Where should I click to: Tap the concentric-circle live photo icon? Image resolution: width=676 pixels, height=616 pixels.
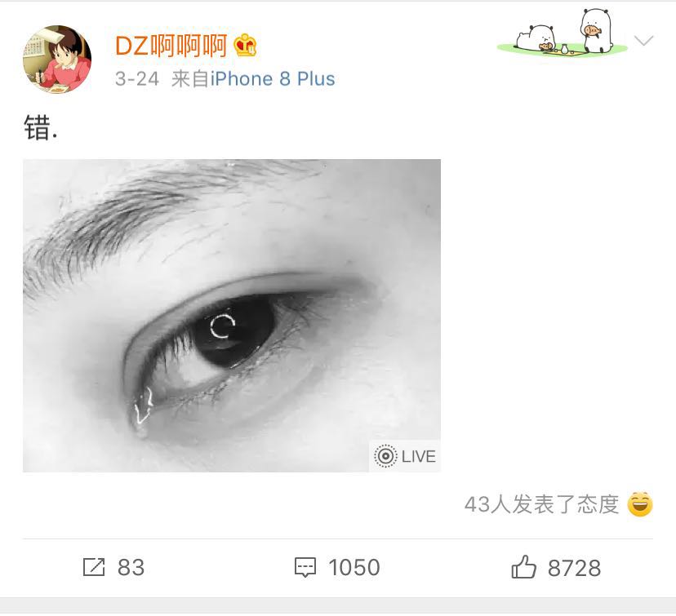tap(385, 456)
